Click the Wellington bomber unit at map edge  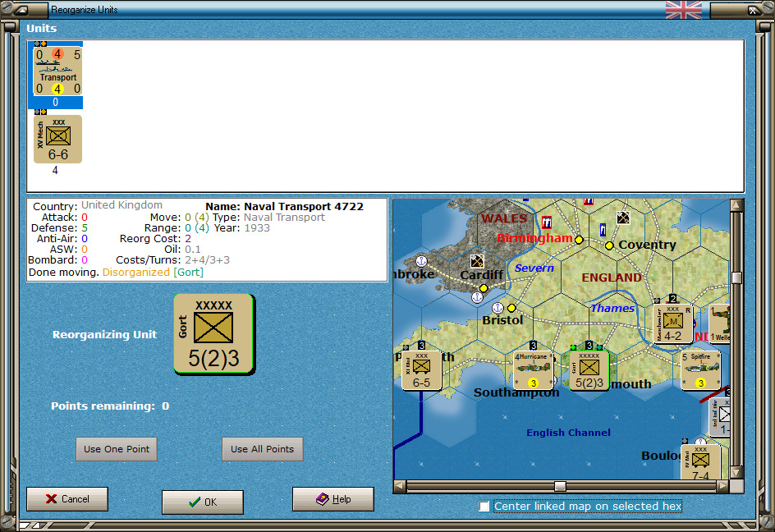[720, 323]
